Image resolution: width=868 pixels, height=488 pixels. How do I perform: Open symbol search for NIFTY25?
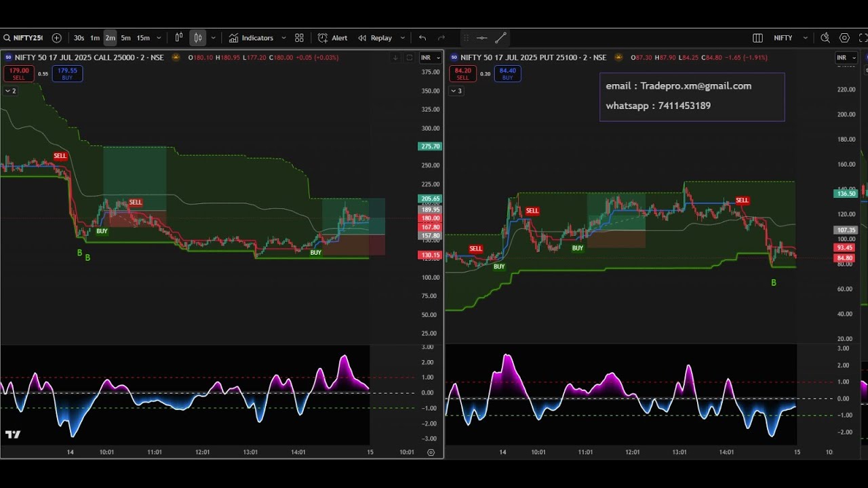(x=23, y=38)
